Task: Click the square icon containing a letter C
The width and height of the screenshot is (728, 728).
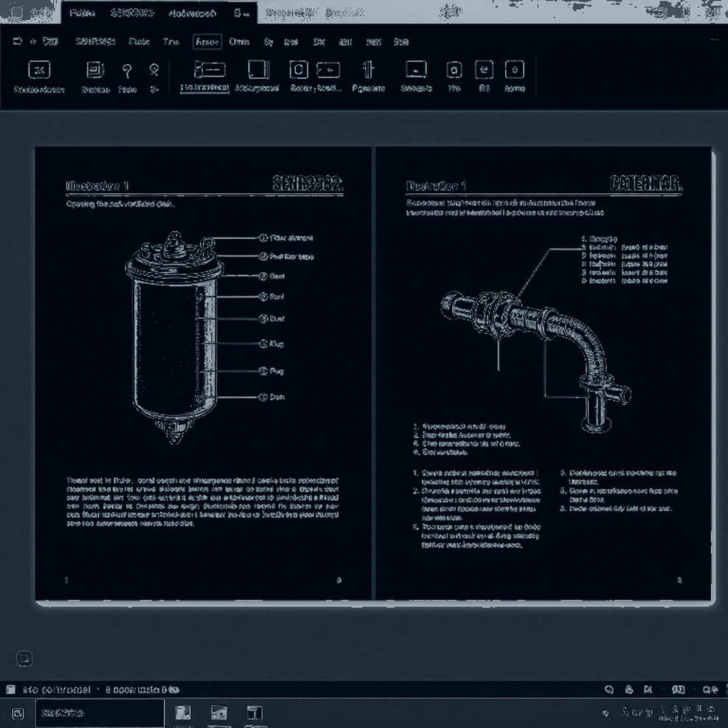Action: (x=299, y=70)
